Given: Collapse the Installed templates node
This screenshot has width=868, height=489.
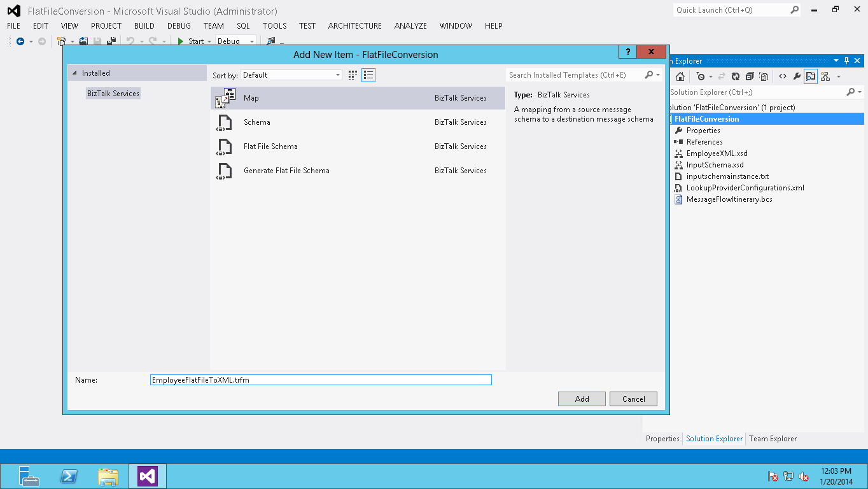Looking at the screenshot, I should (x=74, y=73).
